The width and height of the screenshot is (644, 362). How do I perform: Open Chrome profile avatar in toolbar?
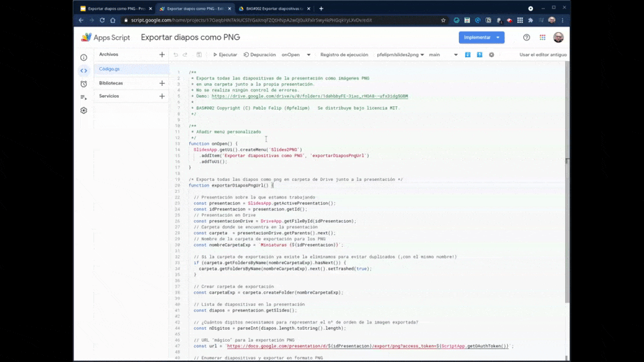(x=552, y=20)
